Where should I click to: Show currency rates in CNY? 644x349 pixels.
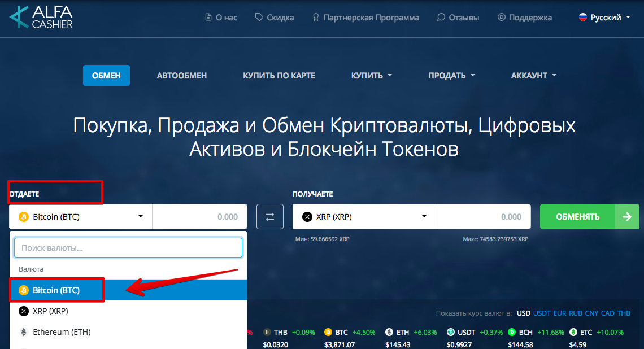[x=591, y=313]
